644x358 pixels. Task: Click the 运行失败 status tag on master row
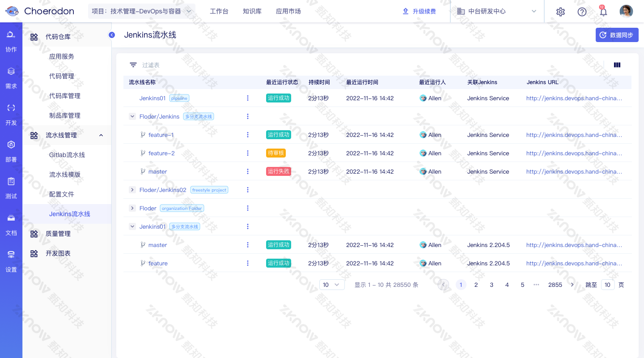[x=279, y=171]
